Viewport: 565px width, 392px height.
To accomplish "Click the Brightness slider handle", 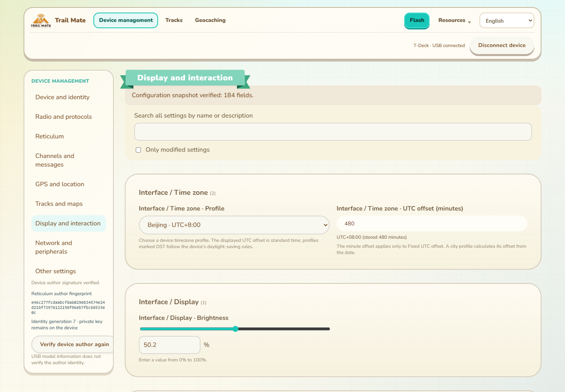I will click(x=235, y=329).
